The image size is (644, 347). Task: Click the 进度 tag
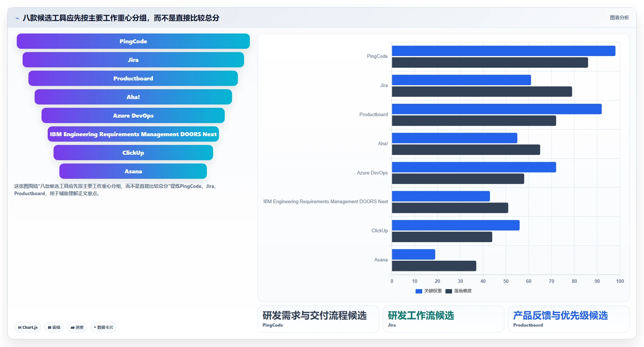77,327
